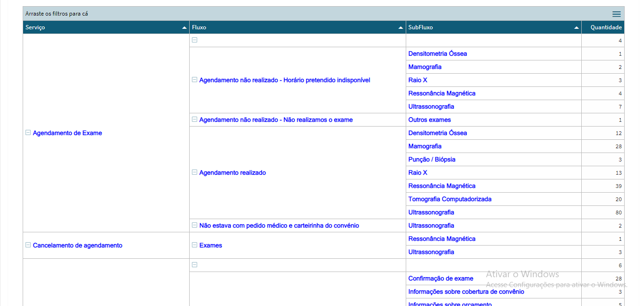
Task: Click Ultrassonografia under Exames flow
Action: (x=431, y=252)
